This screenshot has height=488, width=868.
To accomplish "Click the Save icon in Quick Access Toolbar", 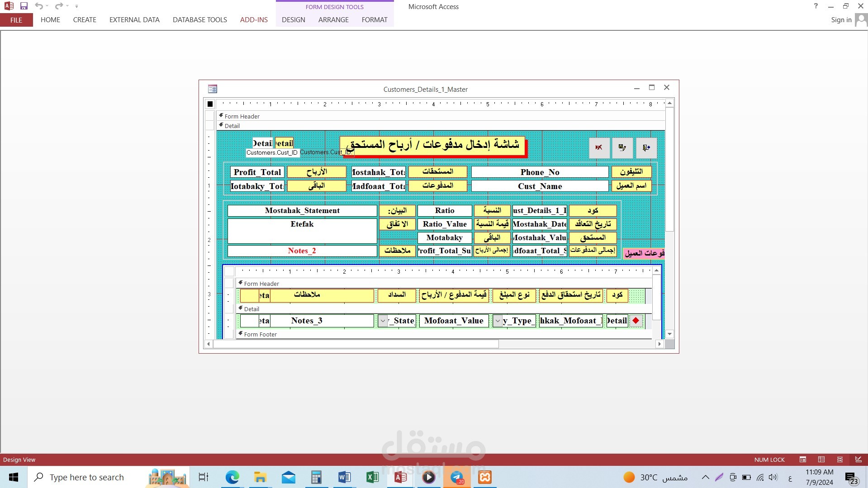I will [x=24, y=6].
